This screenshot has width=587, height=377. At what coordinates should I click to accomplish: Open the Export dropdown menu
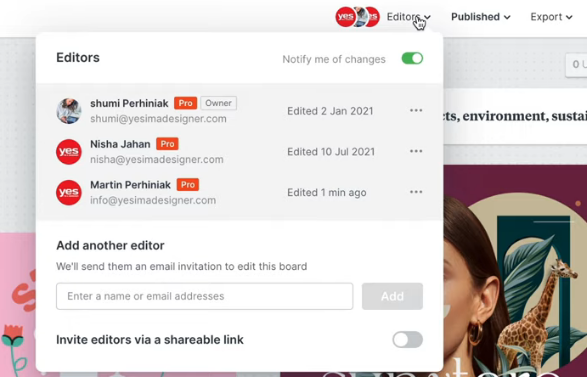(551, 17)
